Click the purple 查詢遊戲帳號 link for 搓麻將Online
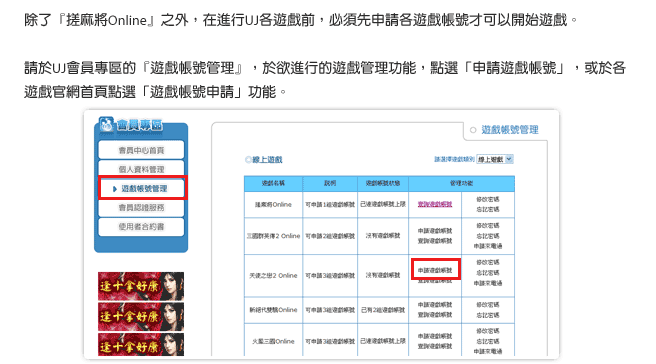 tap(435, 204)
